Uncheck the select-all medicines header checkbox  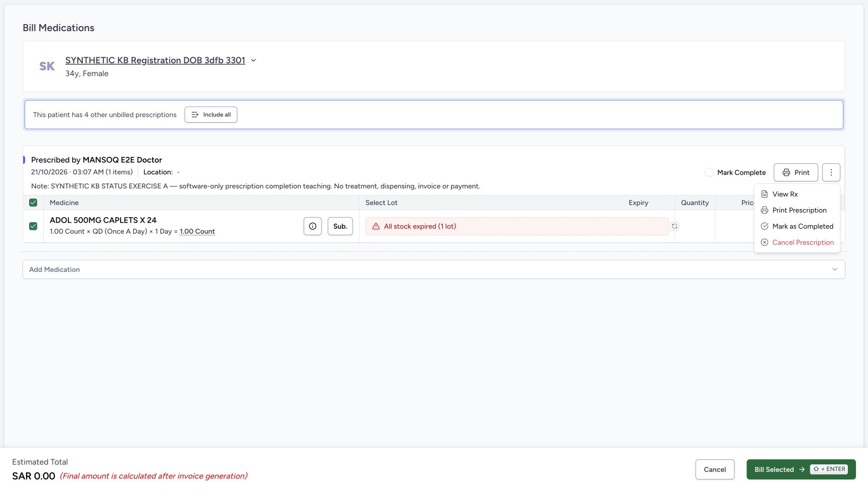(x=33, y=203)
